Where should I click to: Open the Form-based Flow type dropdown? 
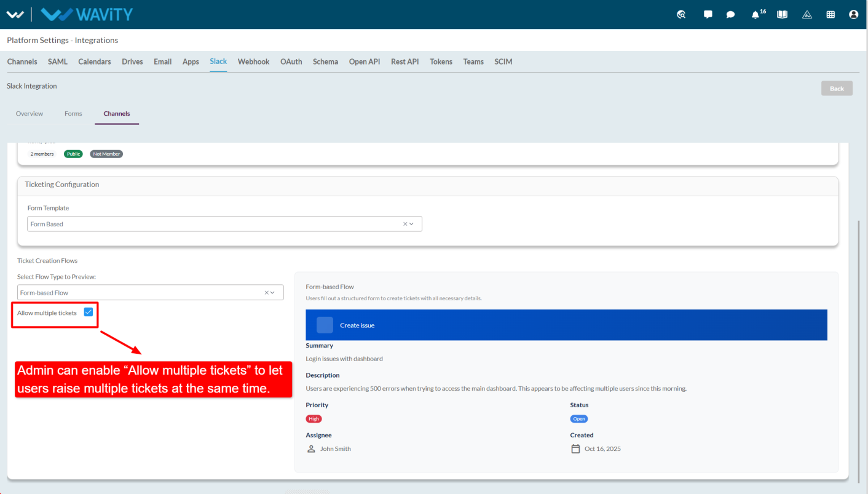tap(151, 293)
